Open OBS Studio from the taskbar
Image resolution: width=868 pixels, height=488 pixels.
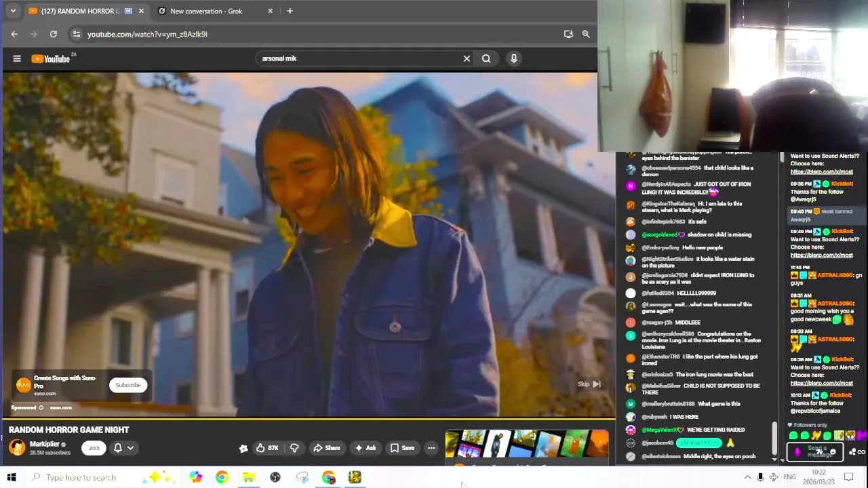(275, 477)
